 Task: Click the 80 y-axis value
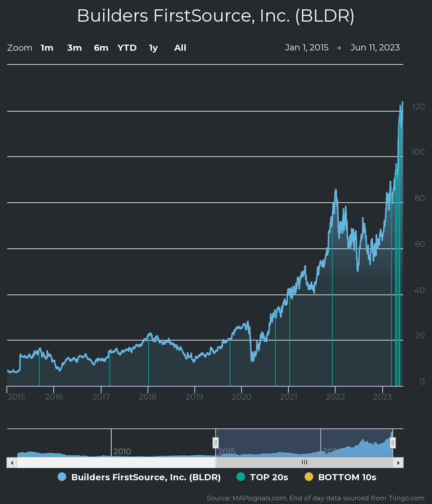420,198
